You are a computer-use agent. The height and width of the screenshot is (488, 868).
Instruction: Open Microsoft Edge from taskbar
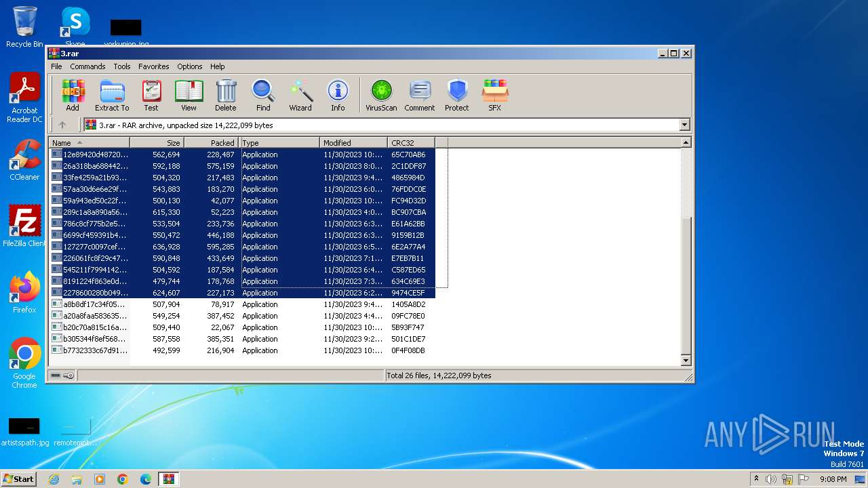click(x=146, y=479)
